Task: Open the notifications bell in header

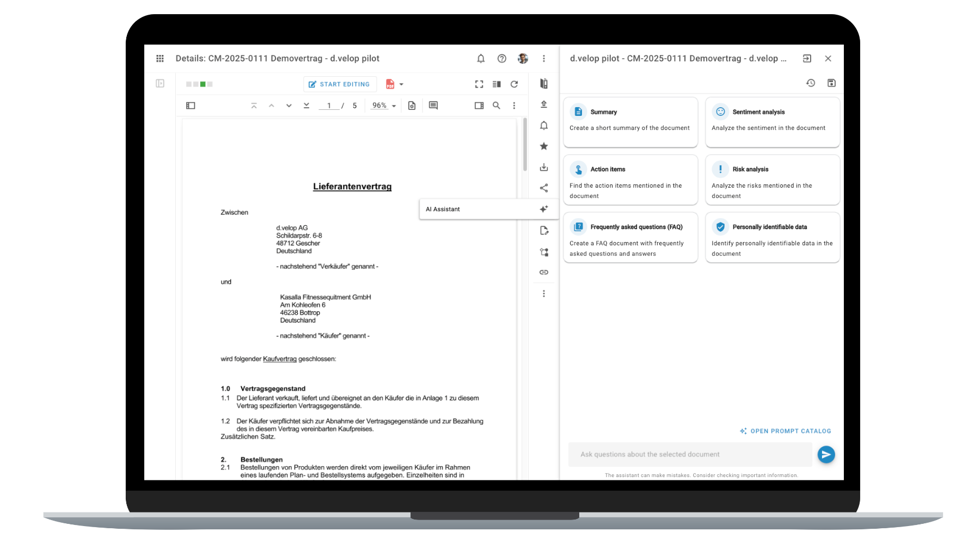Action: click(x=481, y=59)
